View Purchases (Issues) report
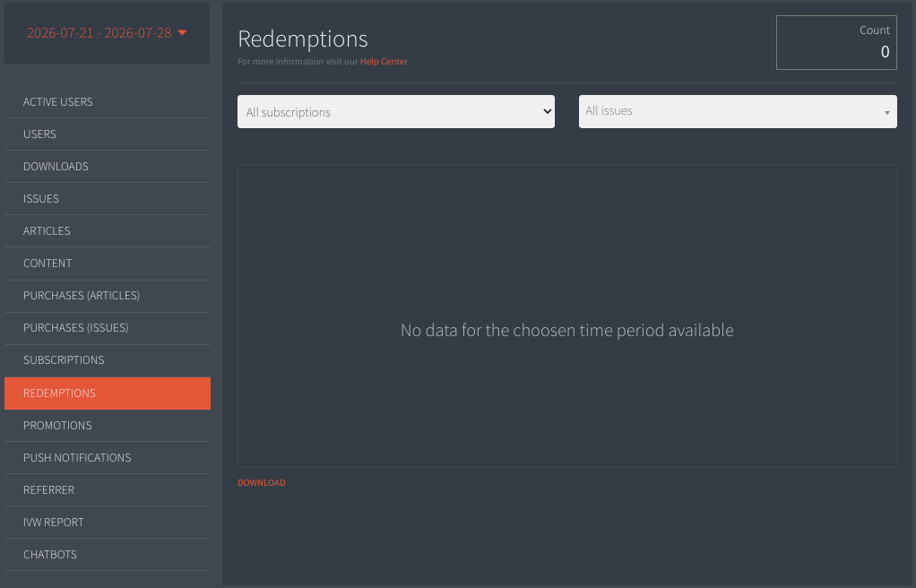The height and width of the screenshot is (588, 916). 108,328
